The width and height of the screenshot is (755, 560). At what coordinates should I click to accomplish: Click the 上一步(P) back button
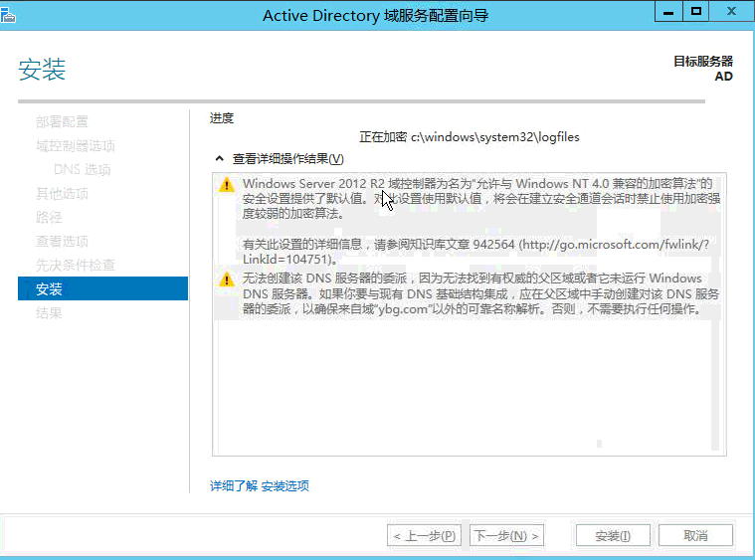click(425, 536)
